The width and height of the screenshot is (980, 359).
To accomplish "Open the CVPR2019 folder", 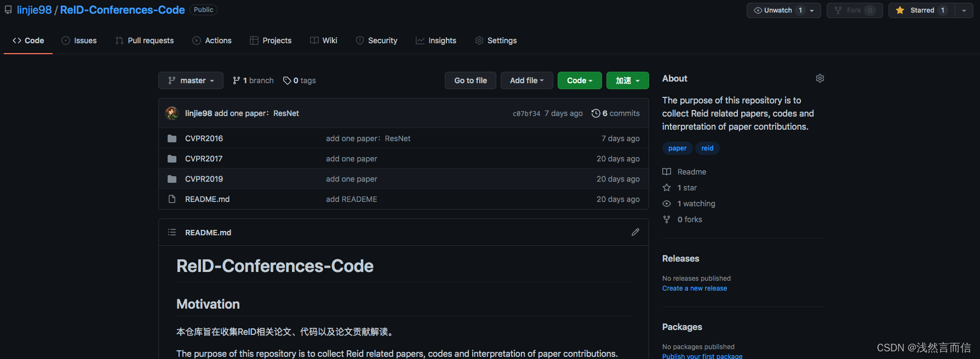I will 204,179.
